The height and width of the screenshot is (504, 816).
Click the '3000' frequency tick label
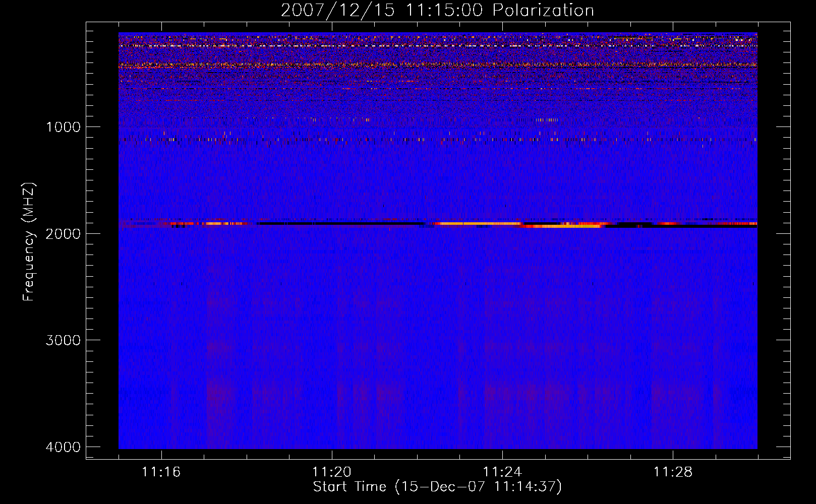[63, 340]
